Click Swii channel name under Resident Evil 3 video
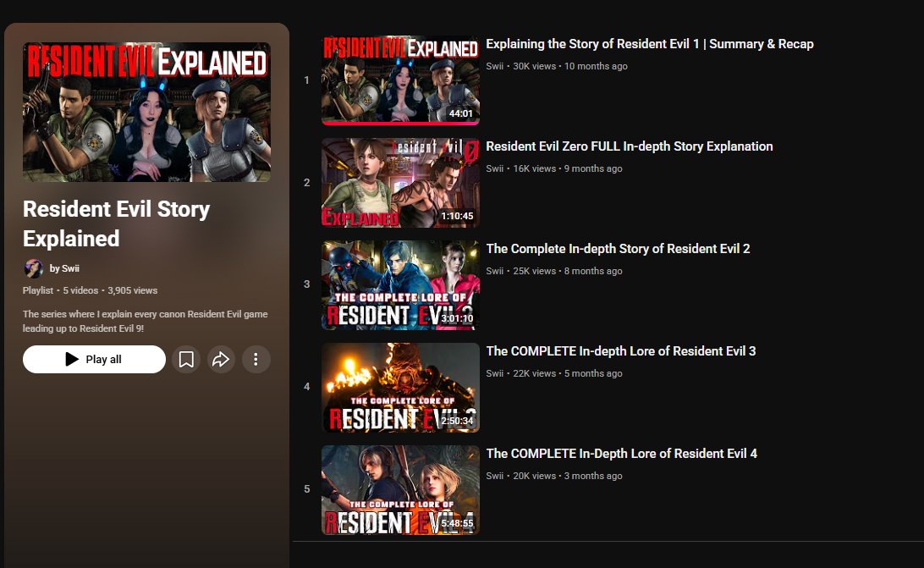Screen dimensions: 924x568 (x=495, y=373)
